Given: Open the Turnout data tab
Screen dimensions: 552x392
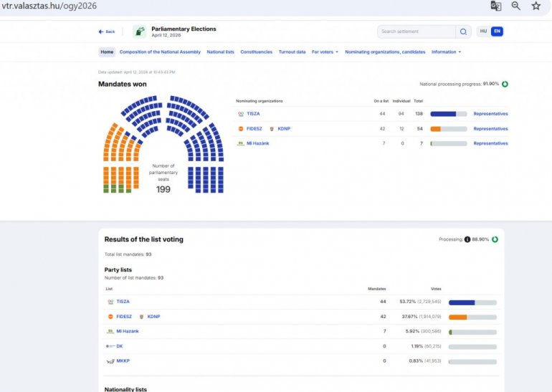Looking at the screenshot, I should pyautogui.click(x=292, y=52).
